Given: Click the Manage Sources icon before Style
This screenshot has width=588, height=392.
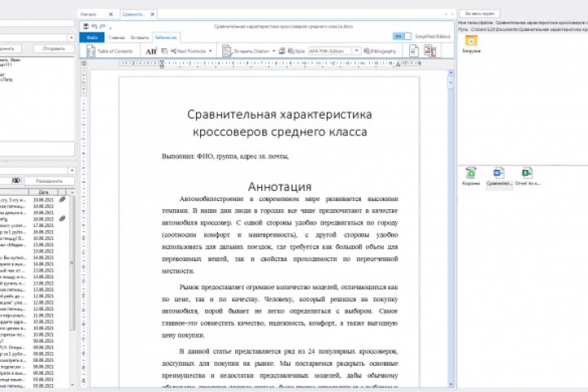Looking at the screenshot, I should [282, 51].
